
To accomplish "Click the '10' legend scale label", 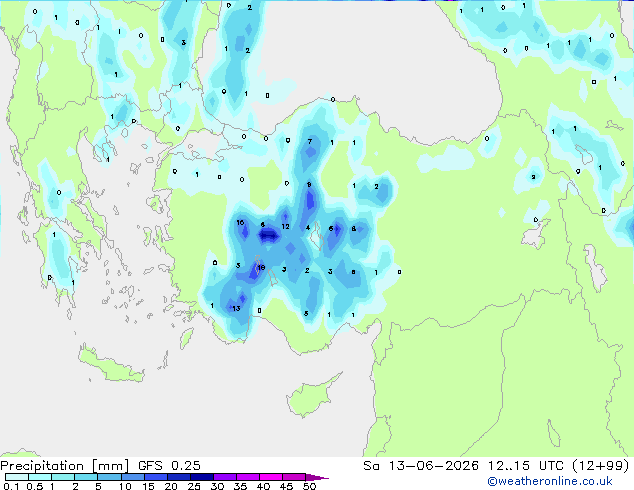I will (x=125, y=486).
